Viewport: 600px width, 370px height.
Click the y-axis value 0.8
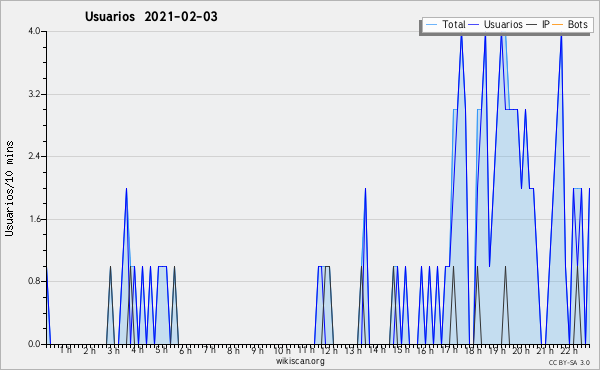tap(34, 282)
